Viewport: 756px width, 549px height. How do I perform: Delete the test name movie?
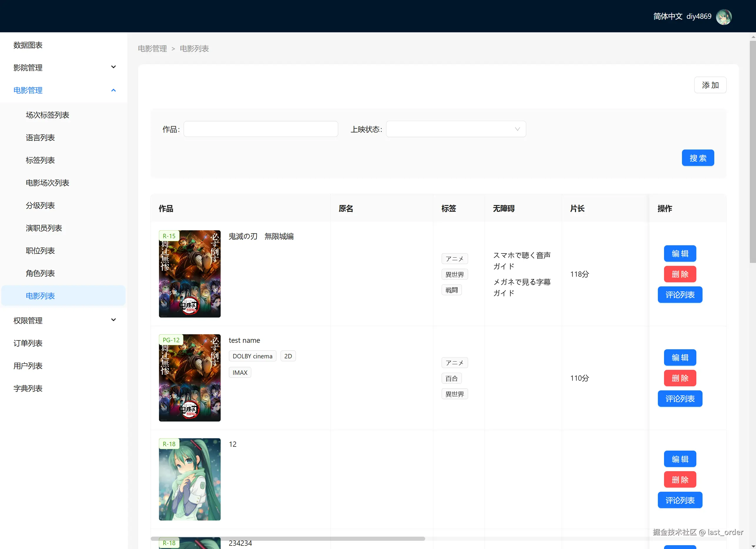pos(680,378)
